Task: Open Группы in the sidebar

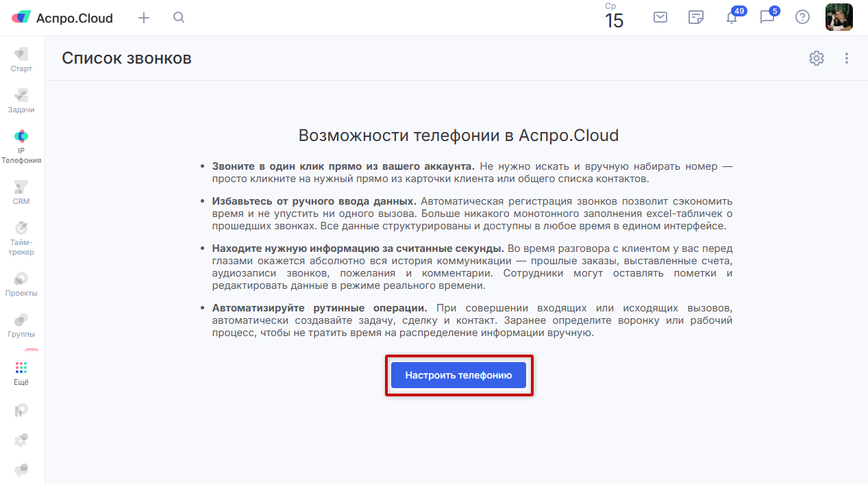Action: [21, 325]
